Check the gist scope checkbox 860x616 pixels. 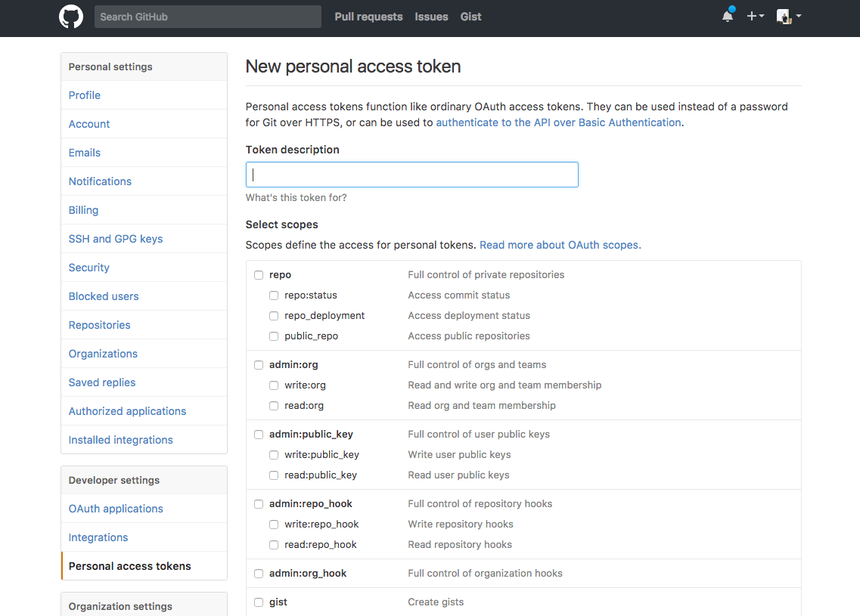(259, 602)
